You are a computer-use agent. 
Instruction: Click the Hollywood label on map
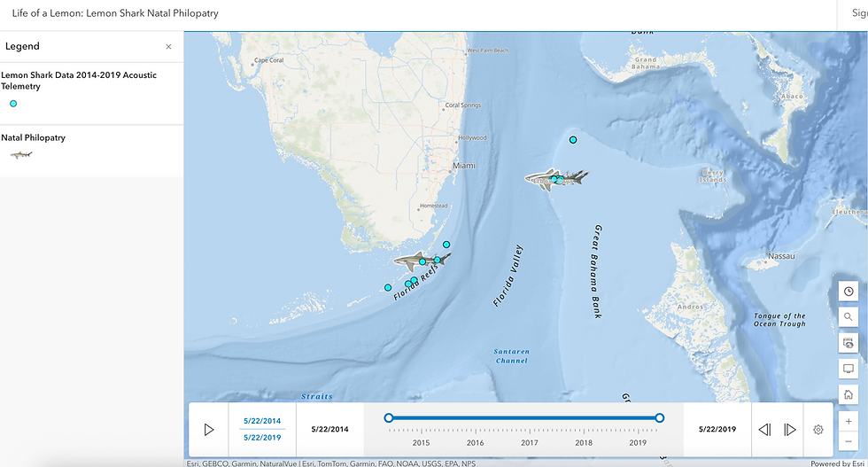click(x=472, y=138)
